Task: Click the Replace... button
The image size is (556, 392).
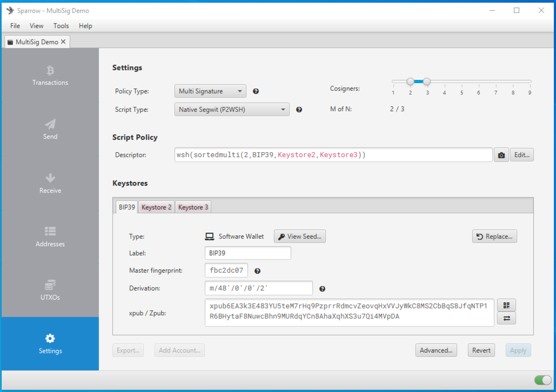Action: click(x=494, y=236)
